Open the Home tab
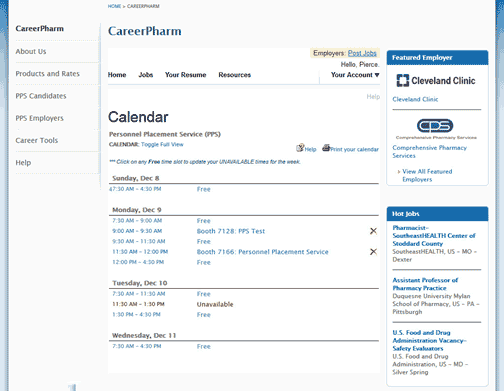 coord(117,75)
